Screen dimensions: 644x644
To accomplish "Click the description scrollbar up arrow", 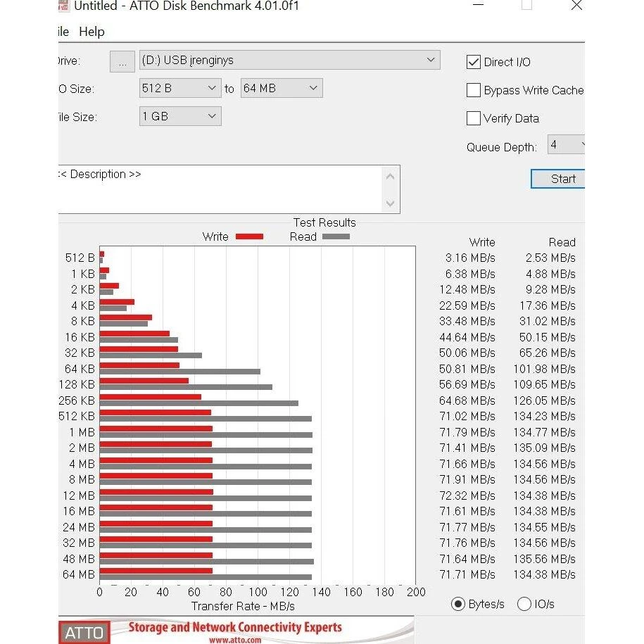I will 391,177.
